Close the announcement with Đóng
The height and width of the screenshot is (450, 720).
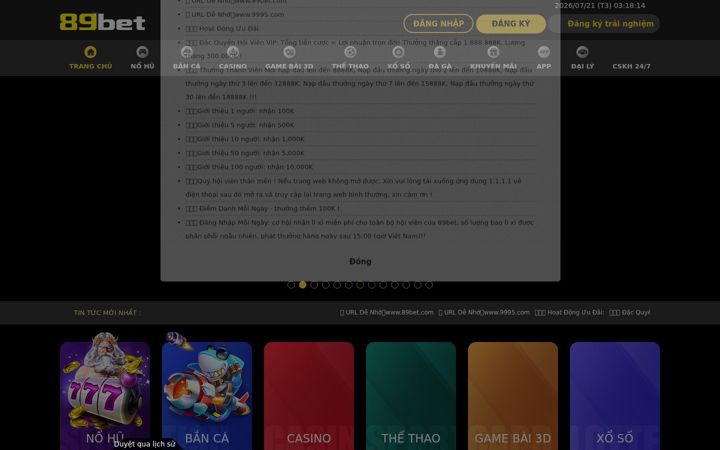click(x=360, y=261)
